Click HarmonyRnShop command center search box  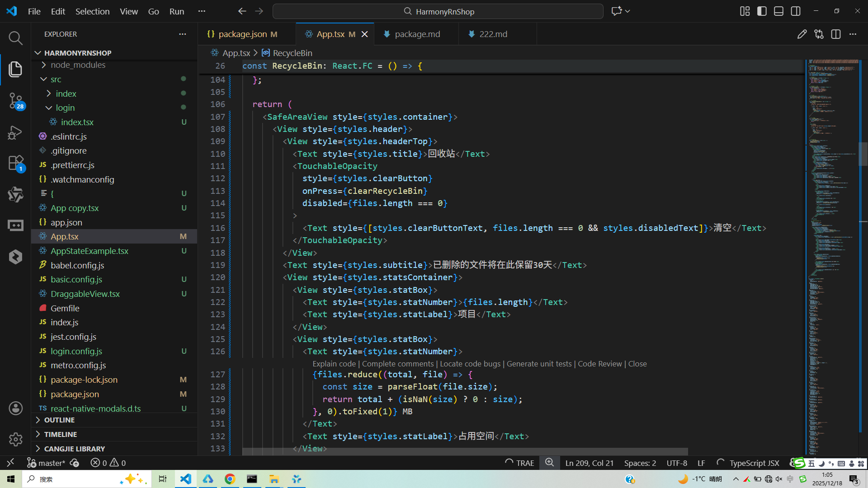pos(438,11)
